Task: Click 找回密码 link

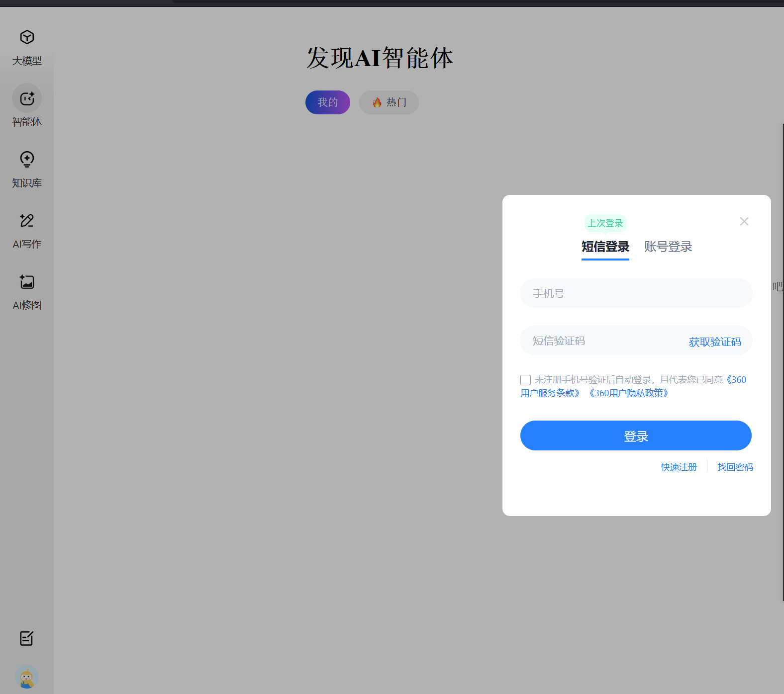Action: (x=735, y=467)
